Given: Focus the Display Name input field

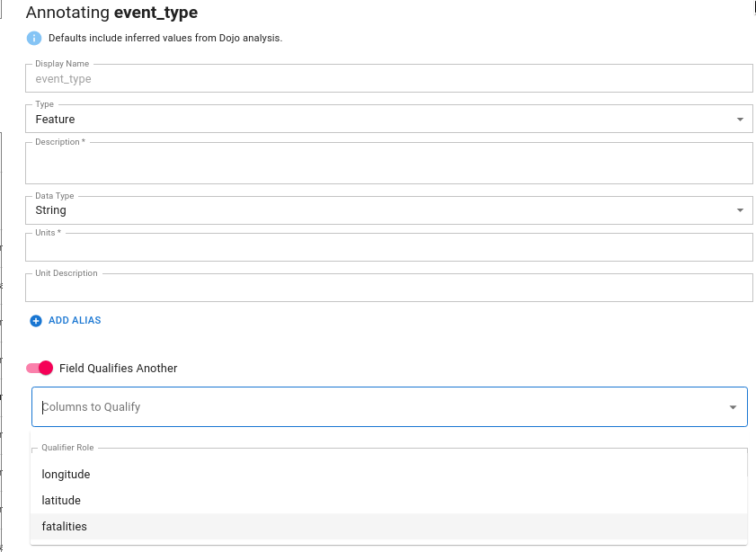Looking at the screenshot, I should tap(388, 78).
